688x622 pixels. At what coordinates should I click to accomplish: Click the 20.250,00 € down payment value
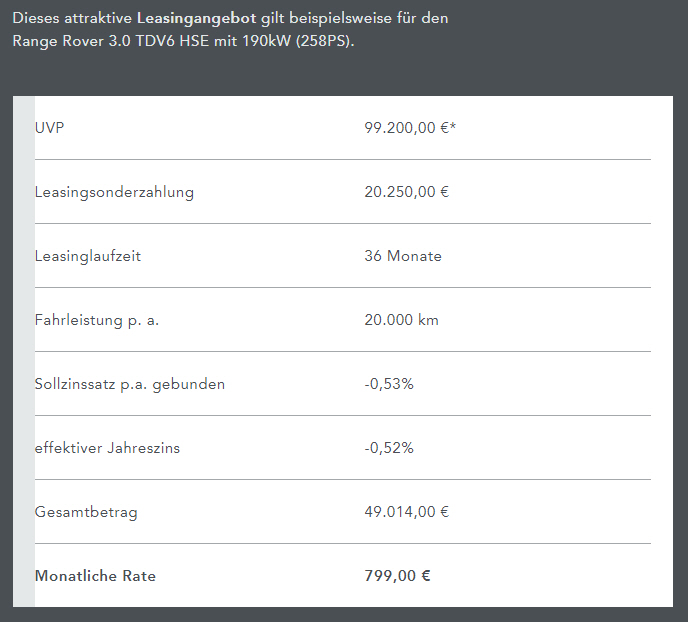tap(406, 192)
